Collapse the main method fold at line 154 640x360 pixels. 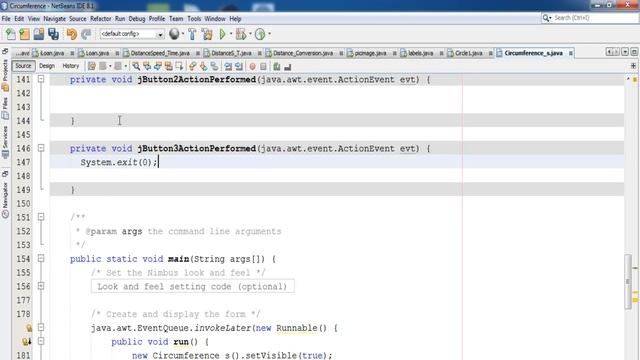pos(41,258)
